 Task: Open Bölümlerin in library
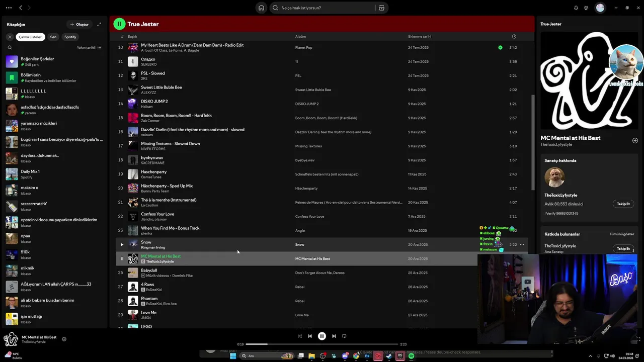(54, 78)
